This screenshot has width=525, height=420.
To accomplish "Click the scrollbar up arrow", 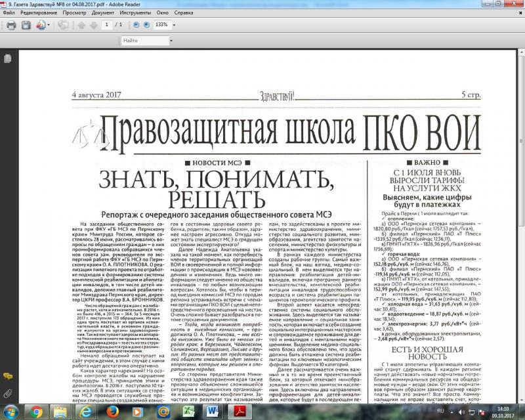I will (521, 52).
